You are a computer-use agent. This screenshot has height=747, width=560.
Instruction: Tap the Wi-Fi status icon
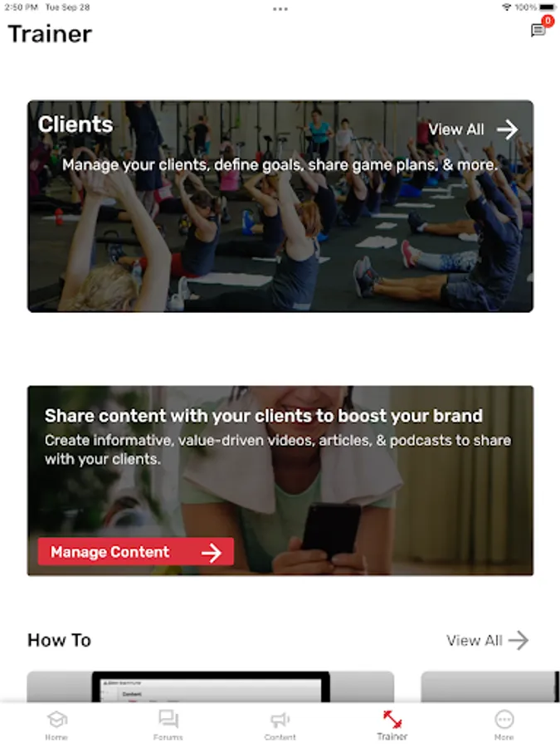point(507,7)
